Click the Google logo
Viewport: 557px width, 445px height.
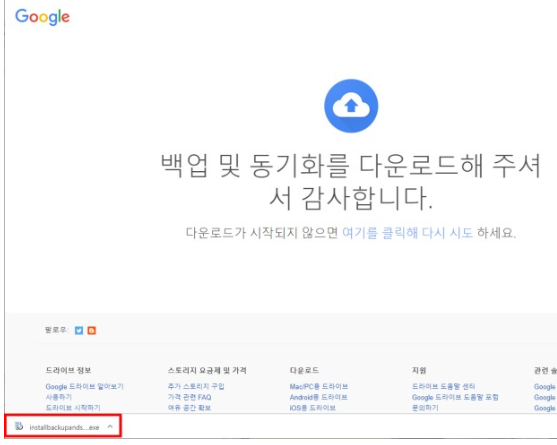click(42, 17)
